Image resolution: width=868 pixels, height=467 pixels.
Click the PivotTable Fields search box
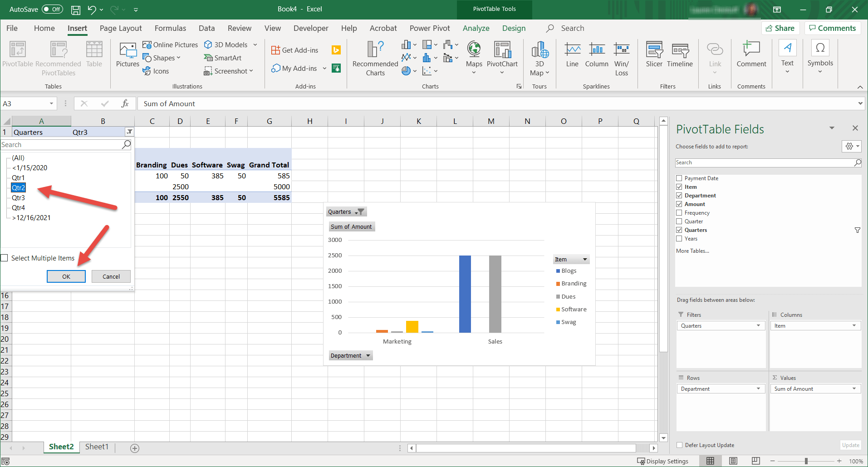[768, 162]
